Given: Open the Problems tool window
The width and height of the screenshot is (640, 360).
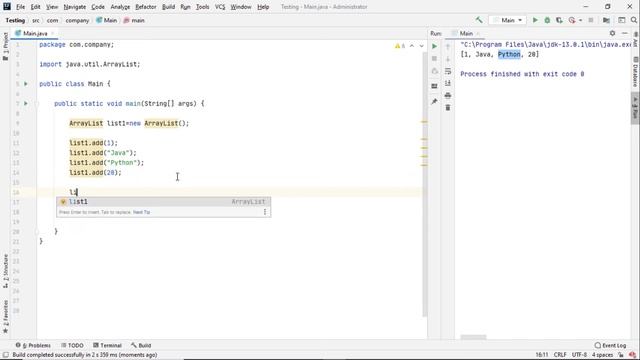Looking at the screenshot, I should click(x=33, y=345).
